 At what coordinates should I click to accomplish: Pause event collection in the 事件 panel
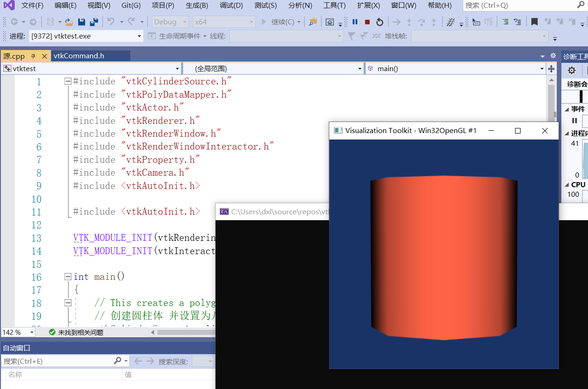[574, 120]
